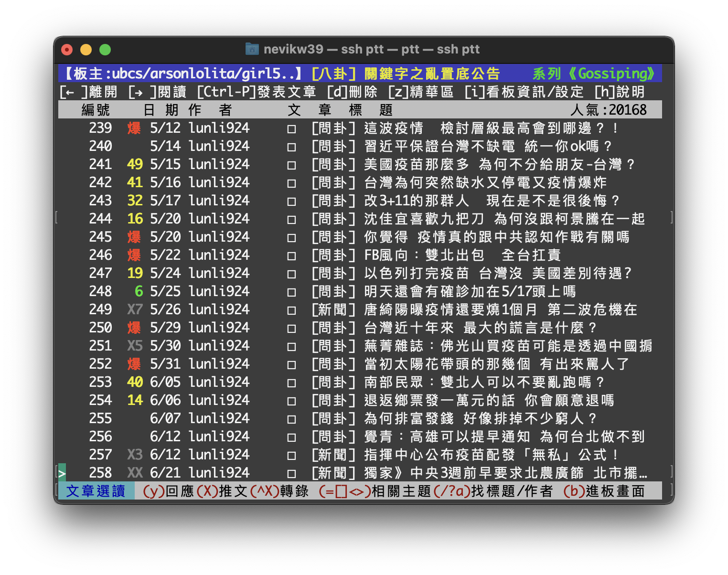This screenshot has height=575, width=728.
Task: Click the push count 6 on post 248
Action: pos(139,291)
